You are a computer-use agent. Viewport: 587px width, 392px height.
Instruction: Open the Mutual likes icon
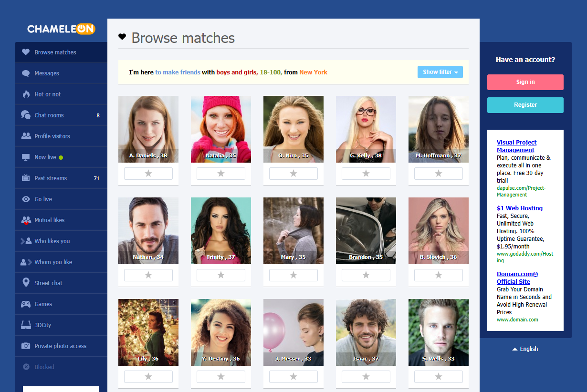26,220
